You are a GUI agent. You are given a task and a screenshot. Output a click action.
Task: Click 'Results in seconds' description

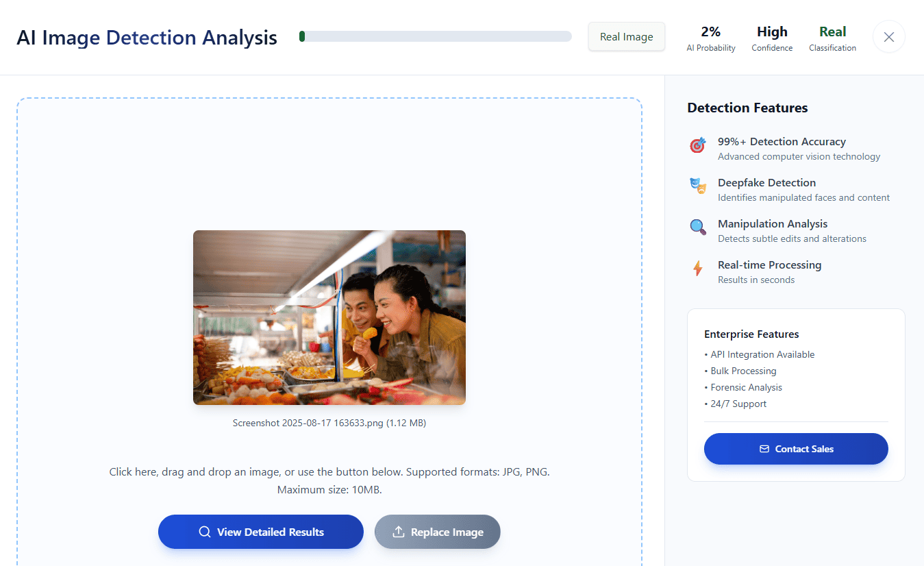coord(756,280)
